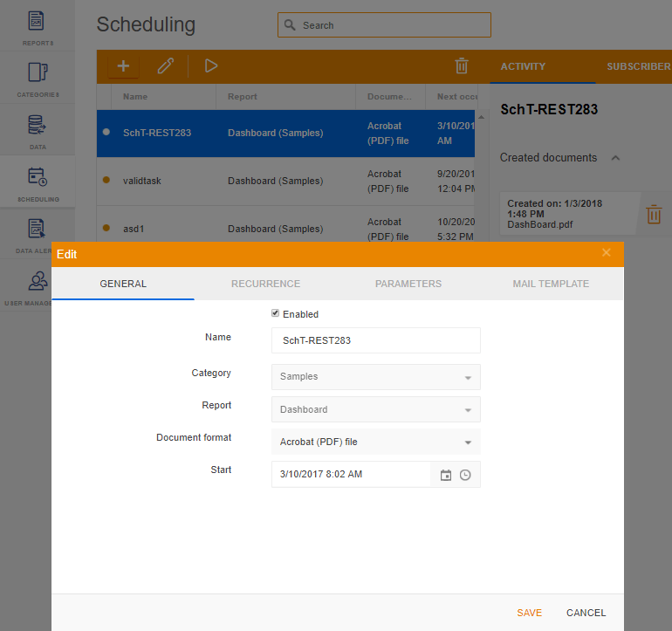This screenshot has height=631, width=672.
Task: Select the asd1 table row
Action: 286,224
